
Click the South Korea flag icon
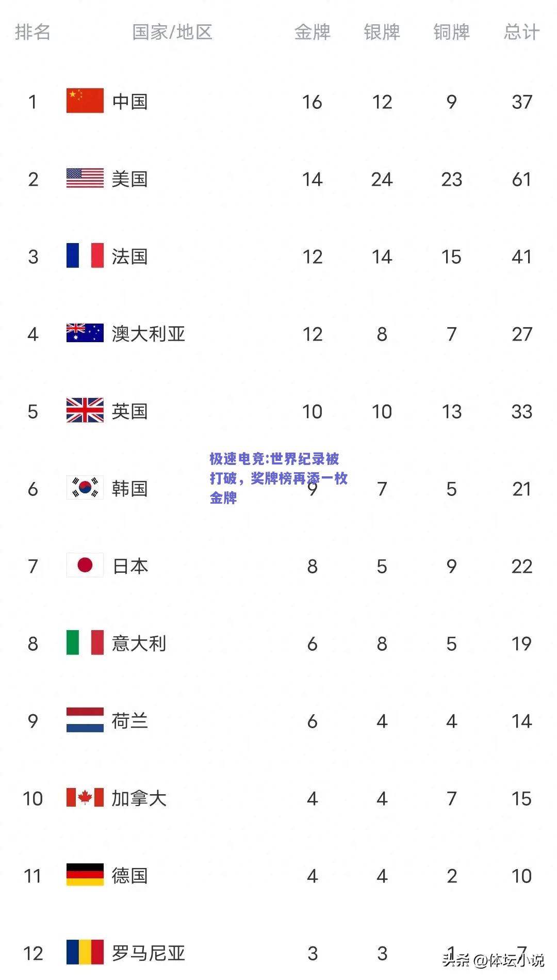point(85,488)
